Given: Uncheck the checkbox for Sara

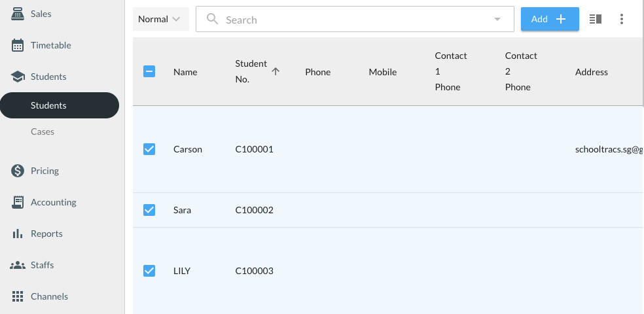Looking at the screenshot, I should [149, 210].
